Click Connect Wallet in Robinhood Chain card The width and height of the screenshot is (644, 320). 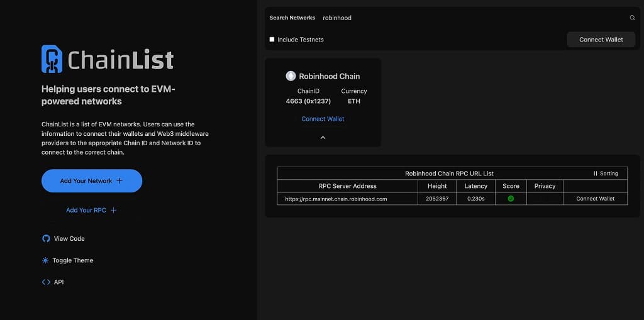[323, 119]
